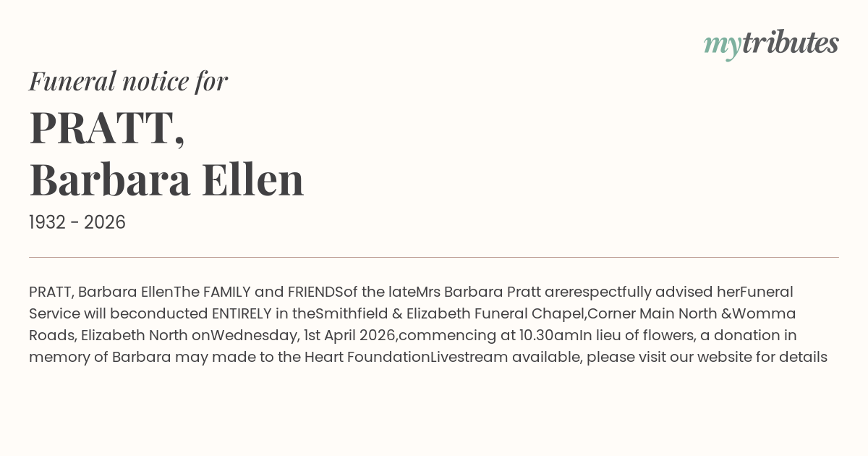Select the large PRATT surname heading
This screenshot has height=456, width=868.
pos(107,127)
